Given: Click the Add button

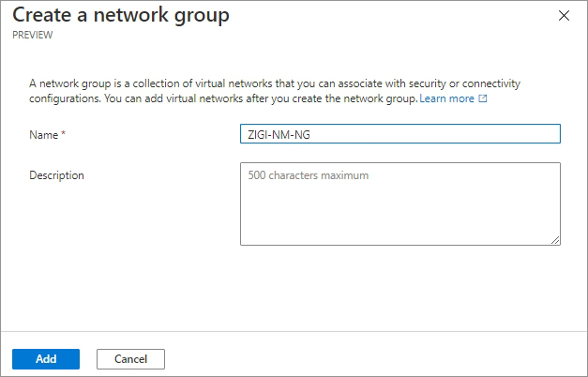Looking at the screenshot, I should (x=46, y=359).
